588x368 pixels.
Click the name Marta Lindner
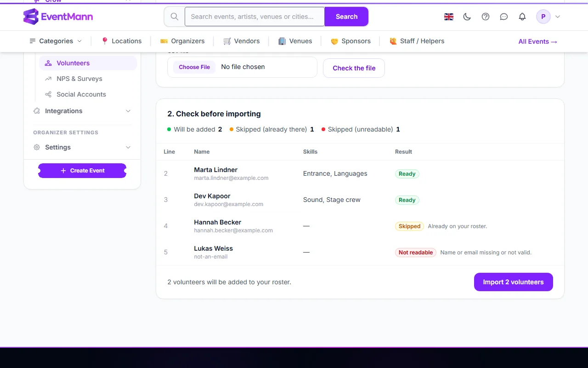pos(215,170)
